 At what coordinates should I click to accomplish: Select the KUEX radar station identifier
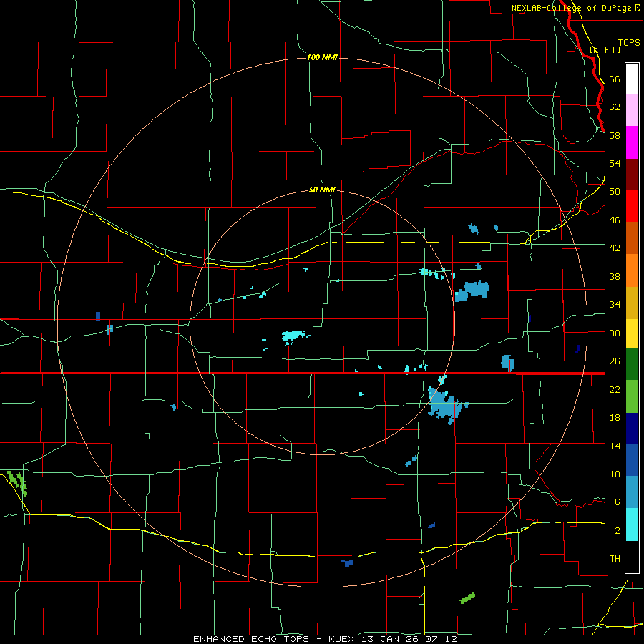coord(343,639)
